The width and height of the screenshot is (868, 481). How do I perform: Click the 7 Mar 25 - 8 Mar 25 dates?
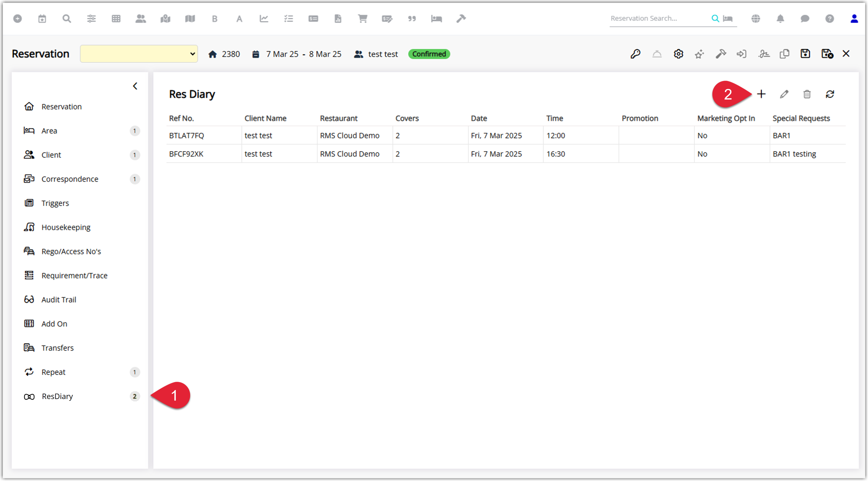[x=304, y=54]
